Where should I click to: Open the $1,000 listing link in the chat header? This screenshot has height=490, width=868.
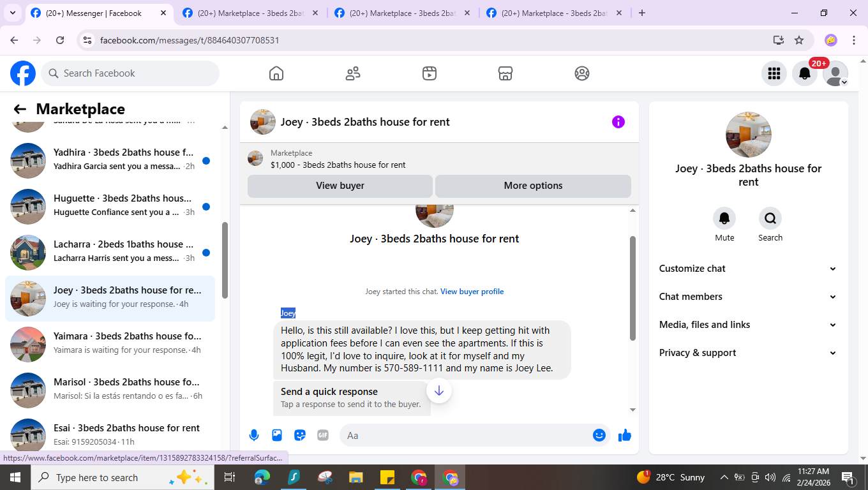pos(338,165)
